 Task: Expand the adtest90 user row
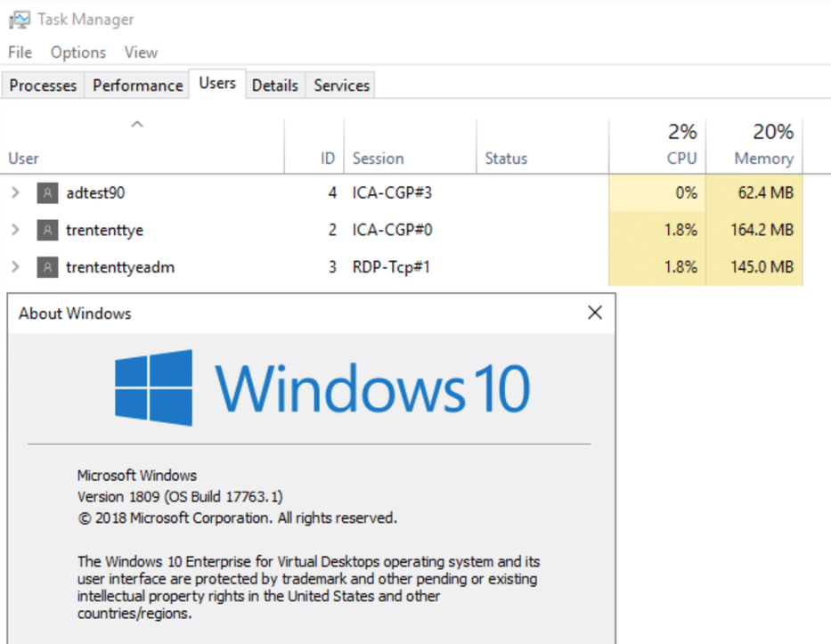point(15,192)
